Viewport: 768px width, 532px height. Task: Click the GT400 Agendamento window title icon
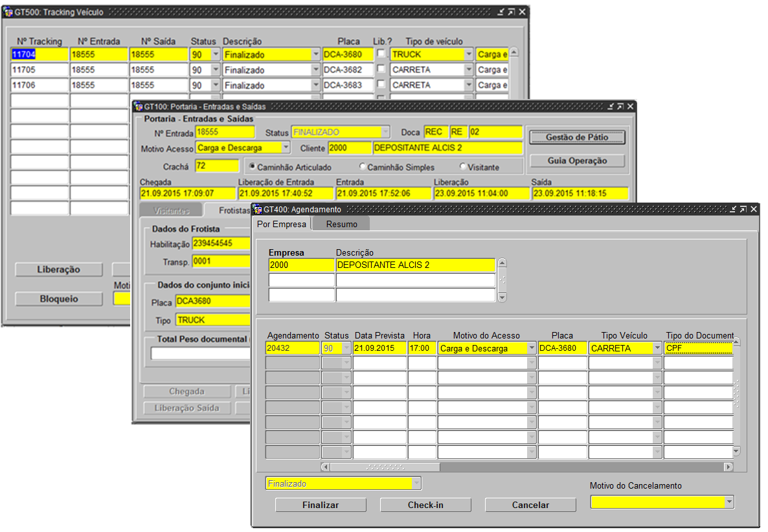coord(258,209)
